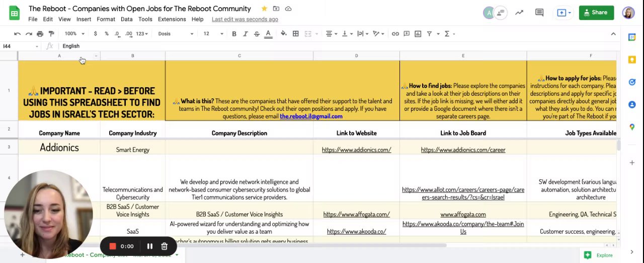This screenshot has height=263, width=644.
Task: Open the Insert menu
Action: [x=84, y=19]
